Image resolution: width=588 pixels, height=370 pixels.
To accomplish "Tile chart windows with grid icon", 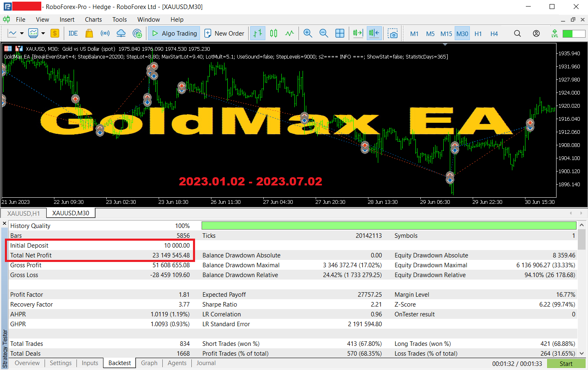I will (340, 34).
